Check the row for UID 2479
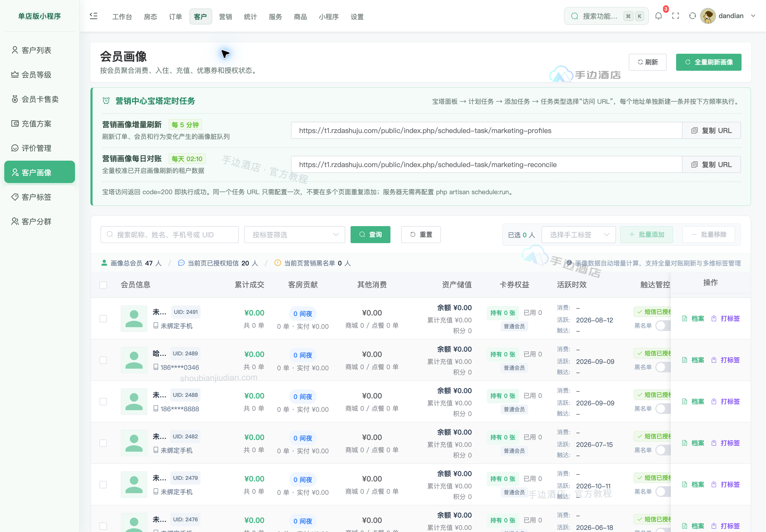This screenshot has height=532, width=766. tap(103, 485)
